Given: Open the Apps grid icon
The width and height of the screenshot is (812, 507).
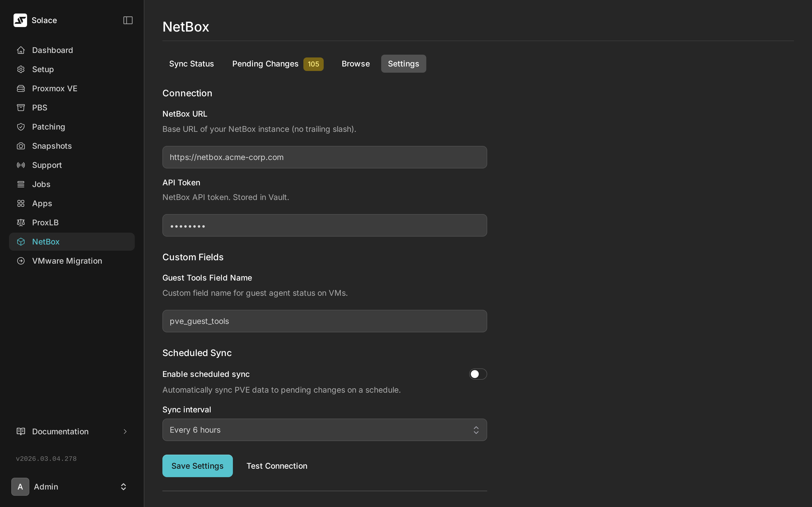Looking at the screenshot, I should coord(21,203).
